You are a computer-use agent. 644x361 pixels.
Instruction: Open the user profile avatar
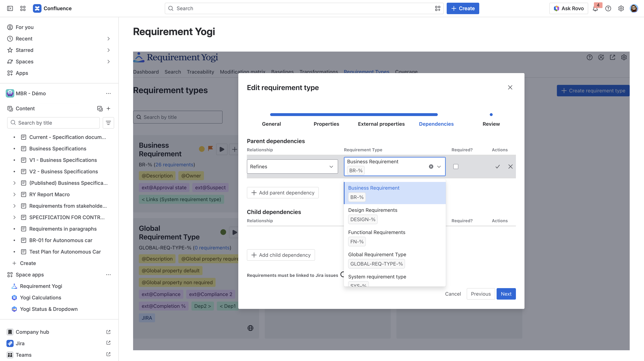(634, 8)
